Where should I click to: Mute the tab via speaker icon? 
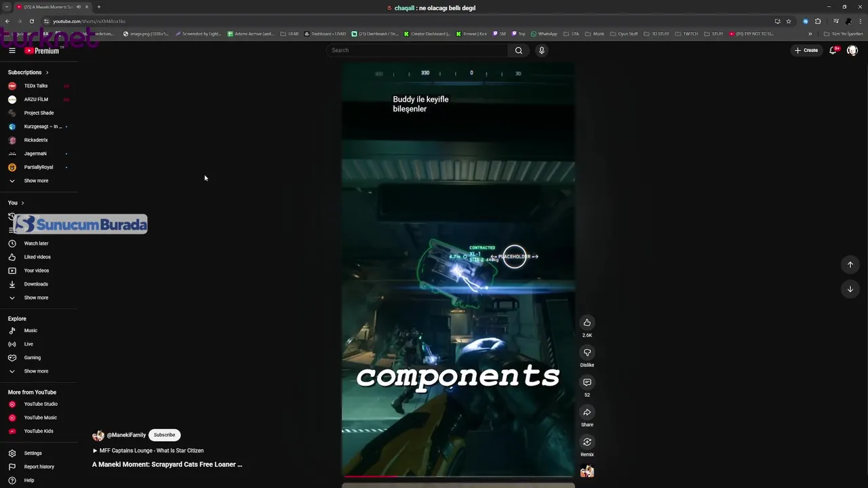click(x=79, y=7)
